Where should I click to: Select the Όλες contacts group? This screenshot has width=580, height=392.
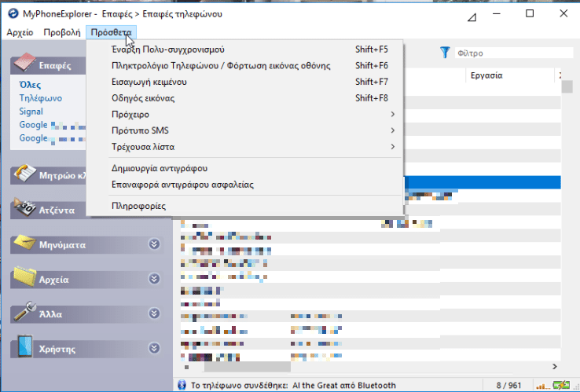[x=30, y=85]
